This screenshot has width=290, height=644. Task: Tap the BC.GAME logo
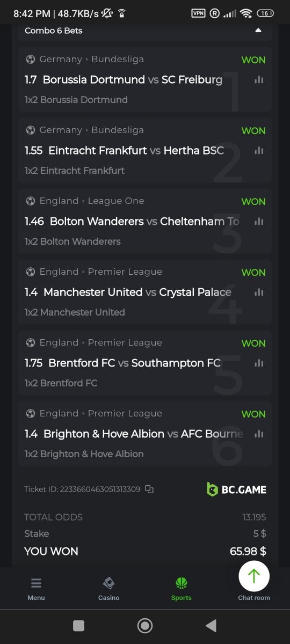point(236,489)
